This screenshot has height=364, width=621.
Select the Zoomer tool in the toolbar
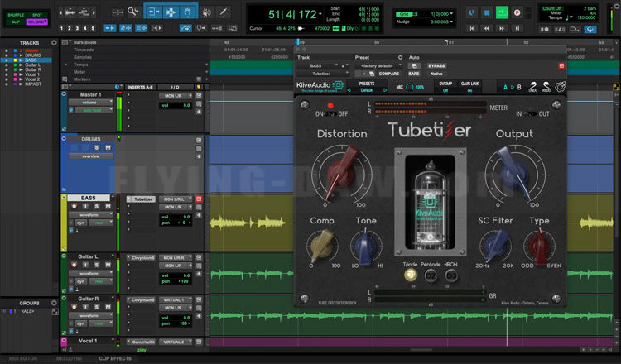coord(133,12)
